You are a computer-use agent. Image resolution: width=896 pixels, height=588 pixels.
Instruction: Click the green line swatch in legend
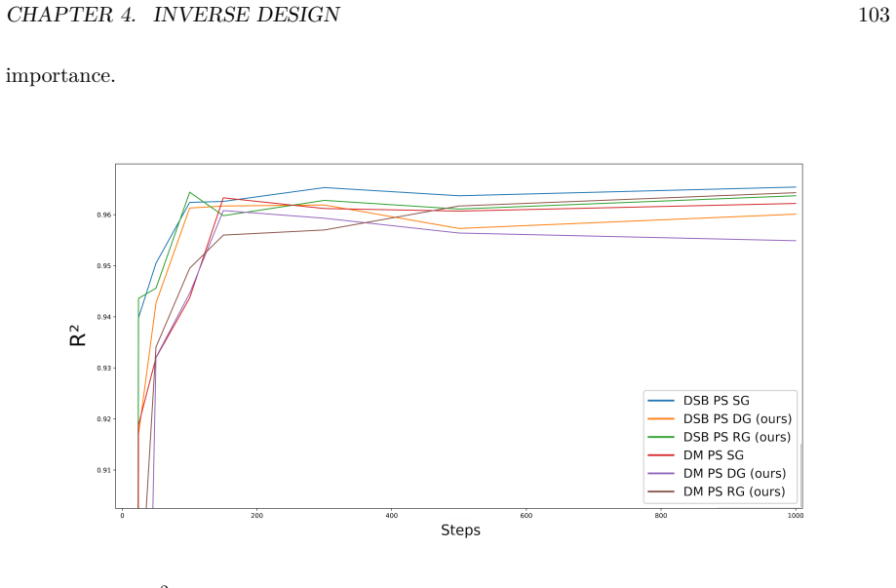click(x=661, y=437)
